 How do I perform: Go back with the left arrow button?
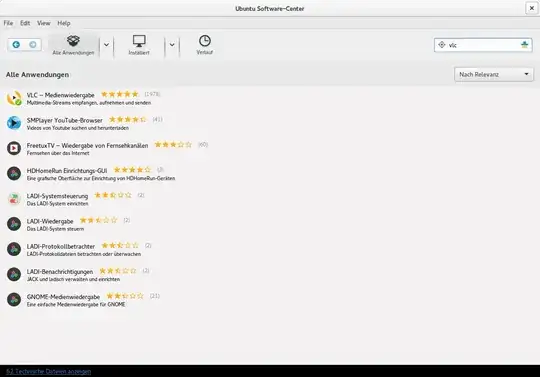(x=16, y=44)
